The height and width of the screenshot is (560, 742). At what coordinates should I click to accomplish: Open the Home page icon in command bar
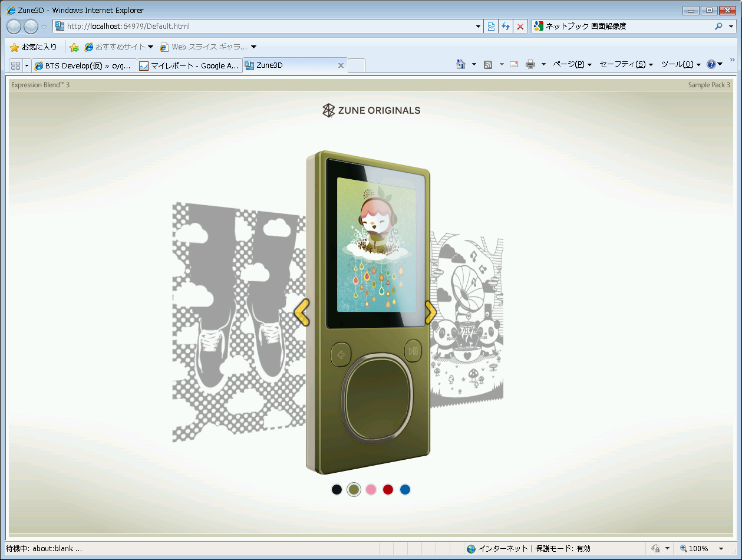click(461, 65)
